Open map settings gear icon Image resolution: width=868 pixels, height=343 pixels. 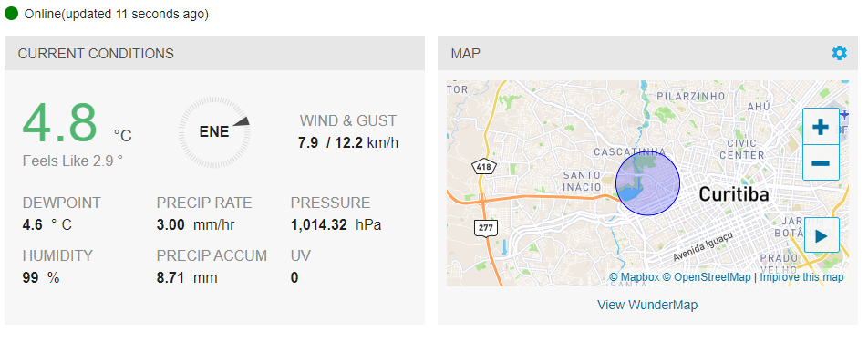click(x=839, y=53)
